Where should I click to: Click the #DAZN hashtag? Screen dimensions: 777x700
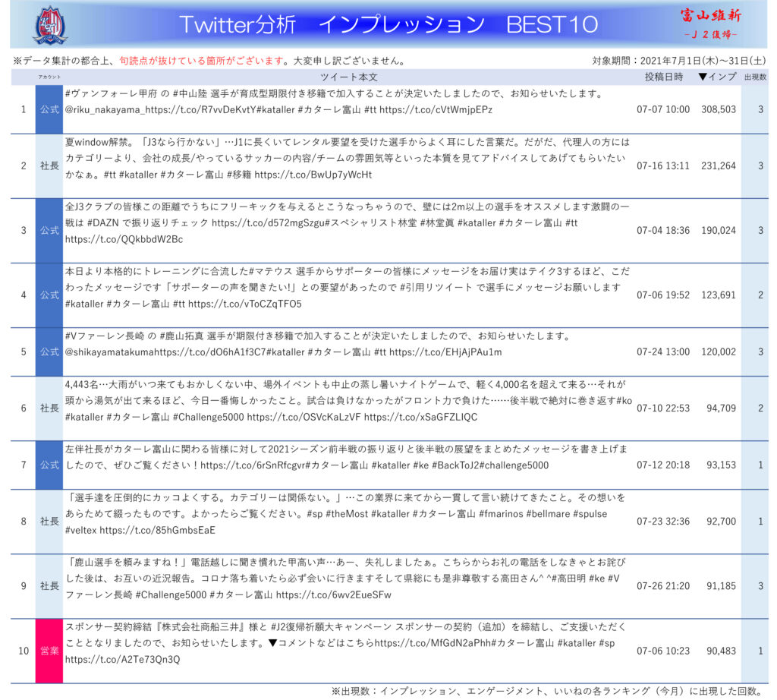103,223
